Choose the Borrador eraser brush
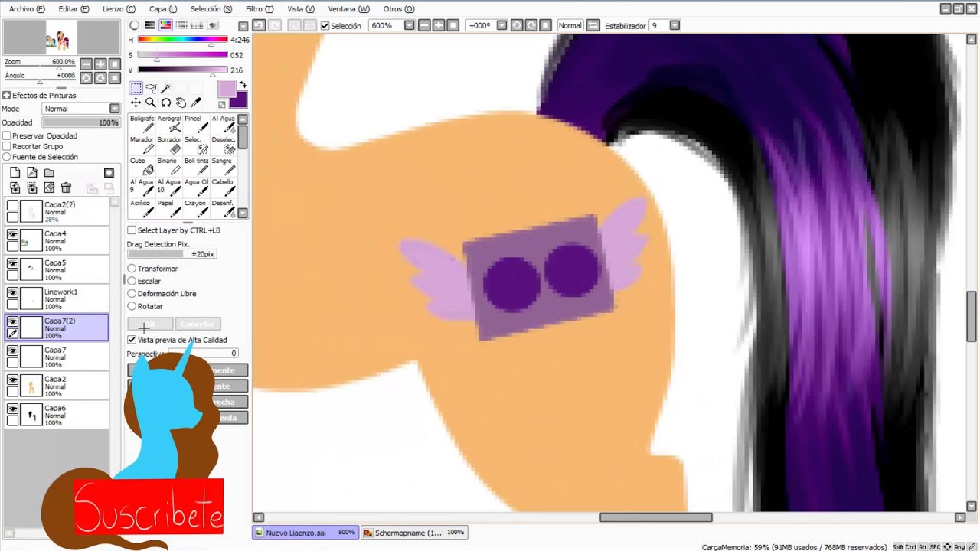This screenshot has width=980, height=551. click(x=169, y=145)
